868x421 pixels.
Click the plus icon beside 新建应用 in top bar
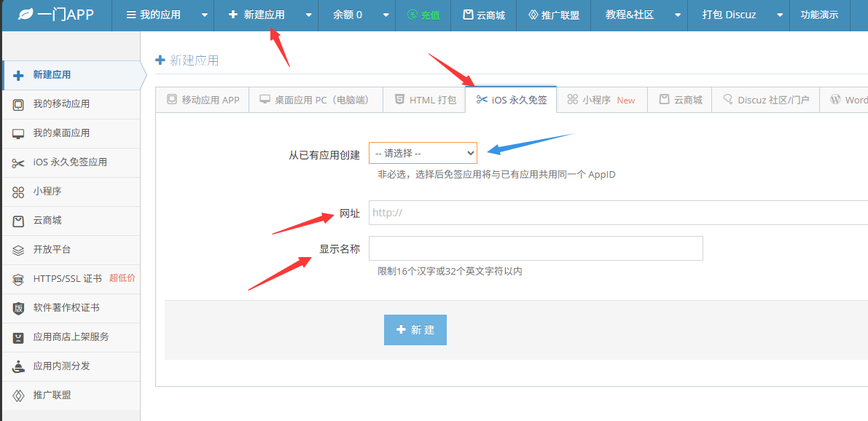(x=233, y=15)
